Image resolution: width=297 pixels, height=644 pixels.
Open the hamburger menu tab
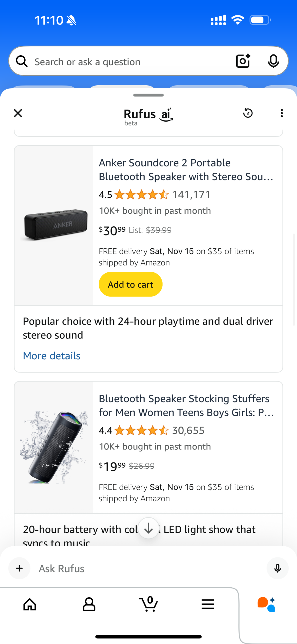(208, 604)
